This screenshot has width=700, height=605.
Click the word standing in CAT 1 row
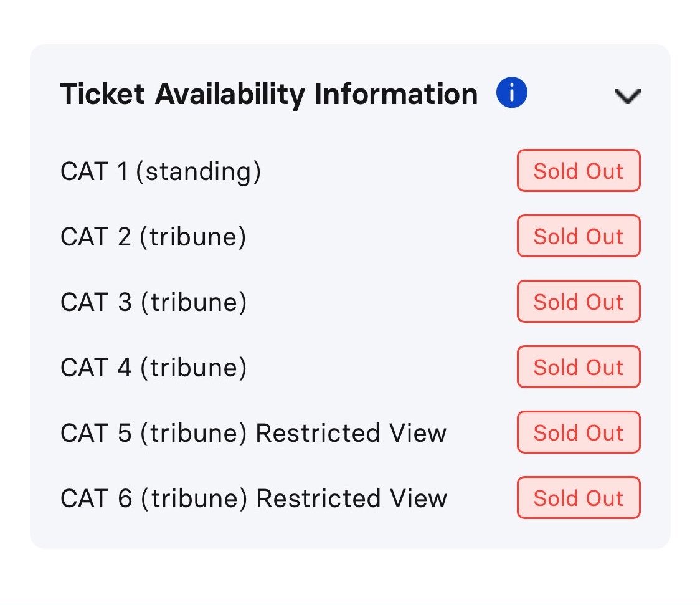point(198,173)
